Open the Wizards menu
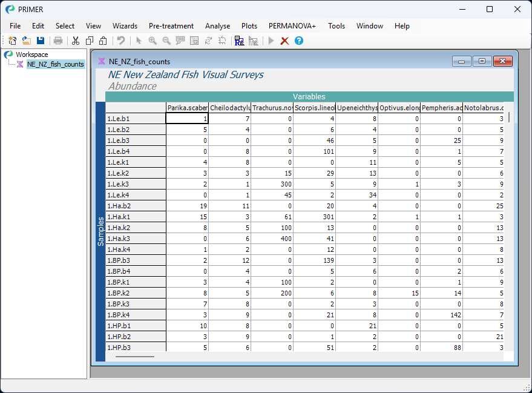Image resolution: width=532 pixels, height=393 pixels. pos(125,26)
